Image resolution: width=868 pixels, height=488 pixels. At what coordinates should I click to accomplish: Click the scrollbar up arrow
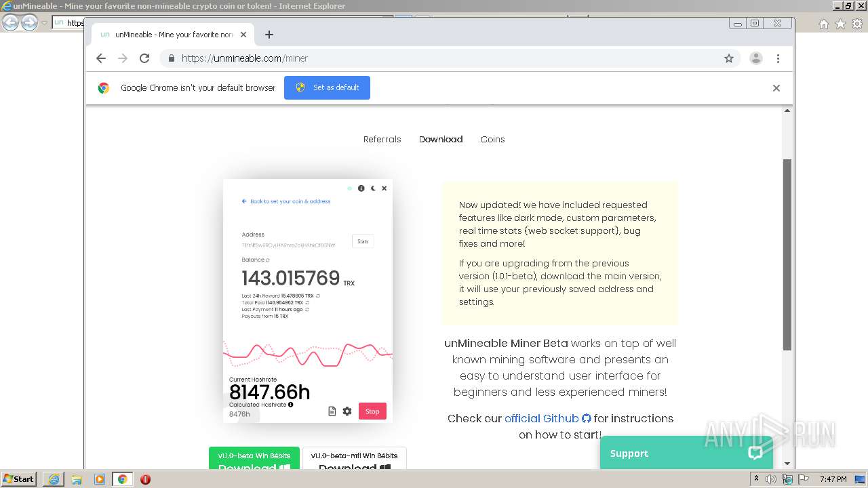click(787, 110)
